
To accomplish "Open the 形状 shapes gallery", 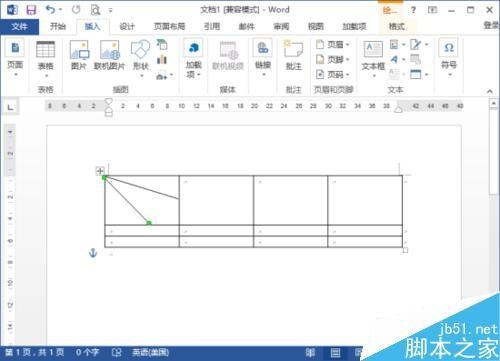I will coord(141,59).
